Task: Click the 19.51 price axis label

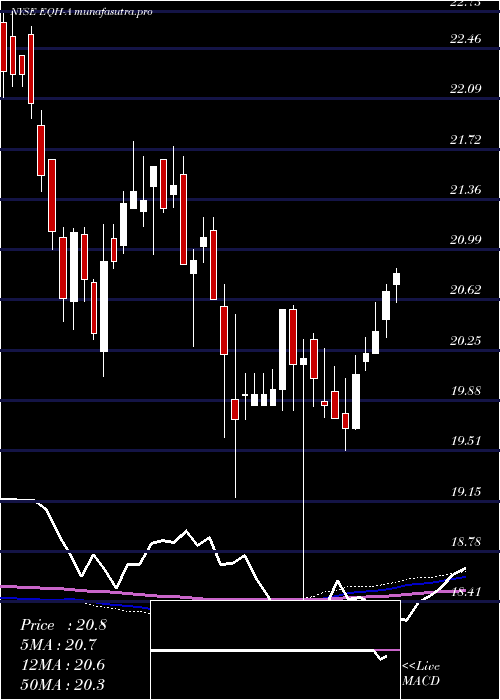Action: [x=465, y=441]
